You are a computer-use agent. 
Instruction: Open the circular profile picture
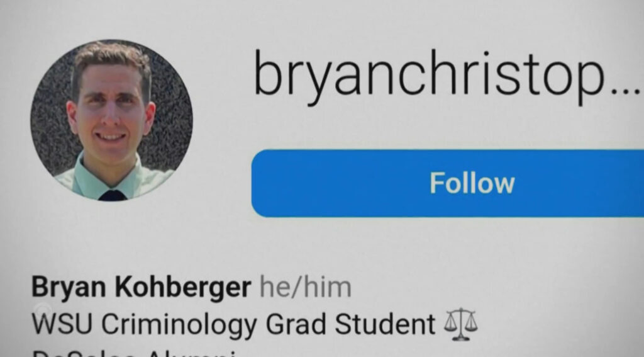(x=111, y=120)
